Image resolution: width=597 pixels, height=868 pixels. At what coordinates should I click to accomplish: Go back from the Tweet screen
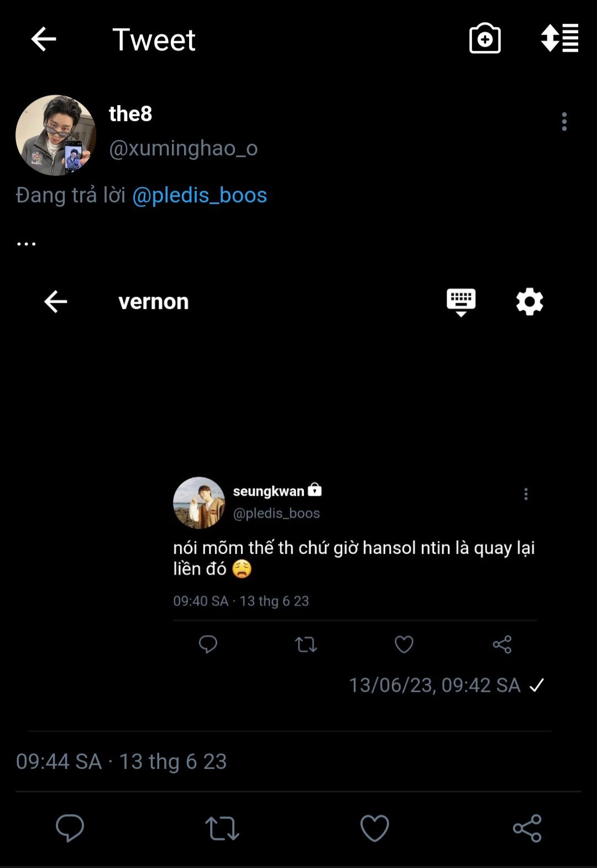[44, 39]
